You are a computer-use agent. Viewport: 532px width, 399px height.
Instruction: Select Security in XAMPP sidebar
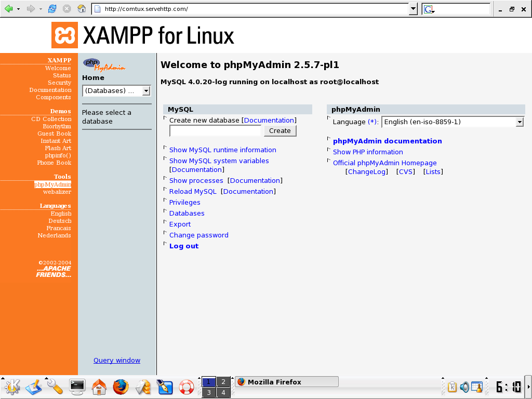[x=59, y=83]
